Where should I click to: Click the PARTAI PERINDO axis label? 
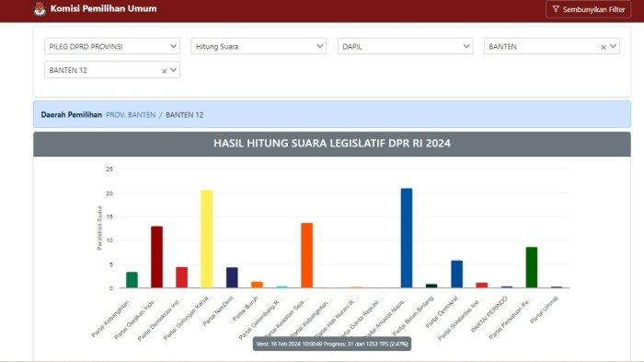click(489, 315)
